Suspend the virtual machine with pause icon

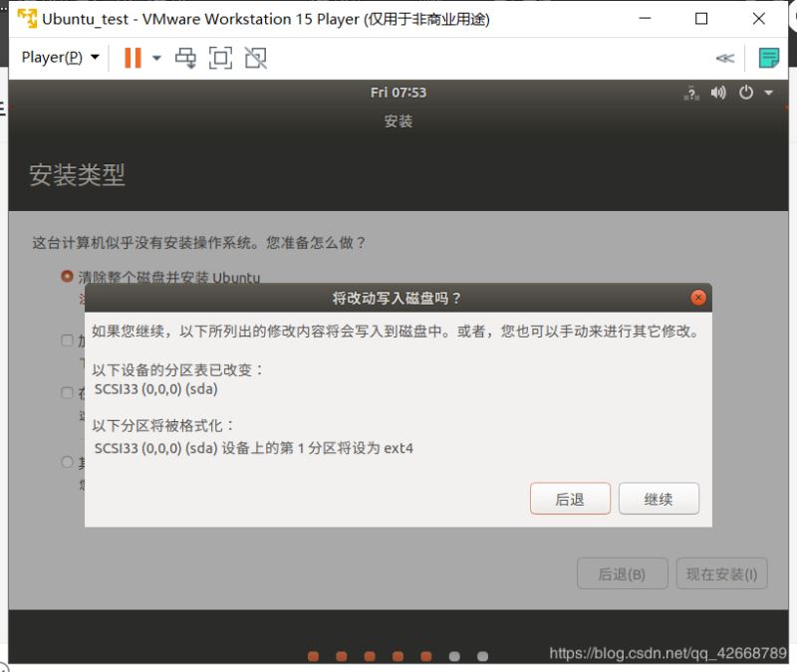tap(133, 57)
